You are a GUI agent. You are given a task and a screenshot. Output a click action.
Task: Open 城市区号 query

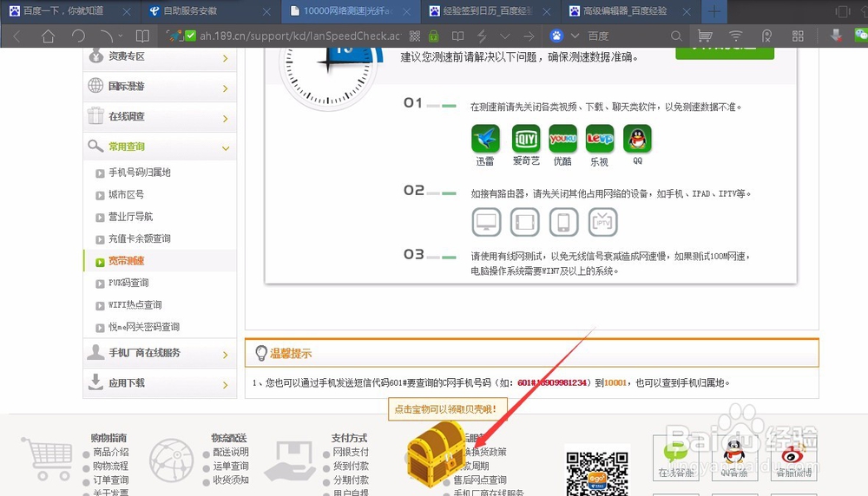pos(126,194)
